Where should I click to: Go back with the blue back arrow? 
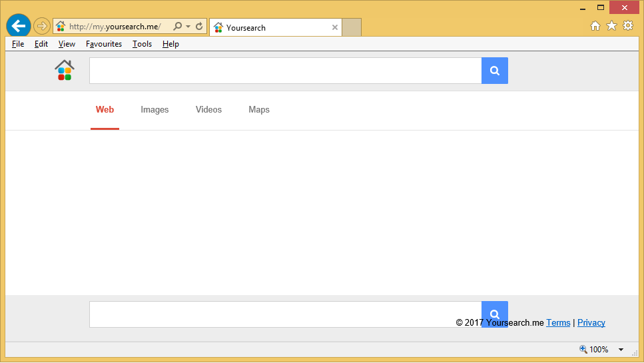(19, 26)
